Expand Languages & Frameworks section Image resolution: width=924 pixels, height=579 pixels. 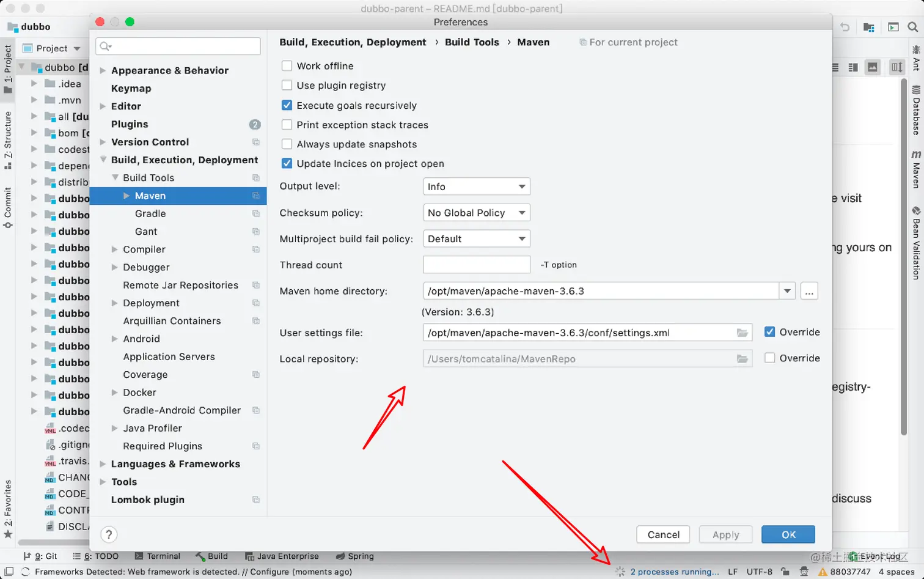point(103,464)
